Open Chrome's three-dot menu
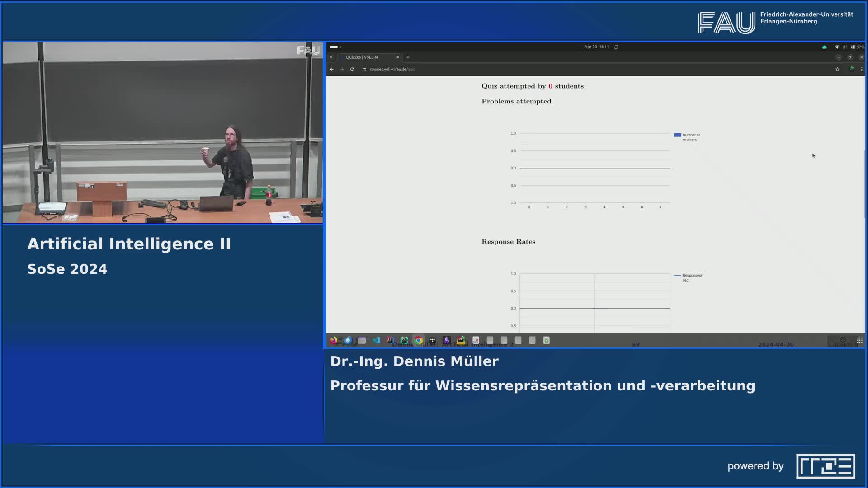 point(860,69)
